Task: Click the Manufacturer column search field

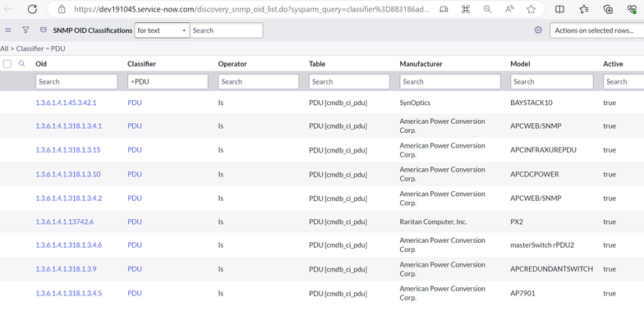Action: tap(450, 82)
